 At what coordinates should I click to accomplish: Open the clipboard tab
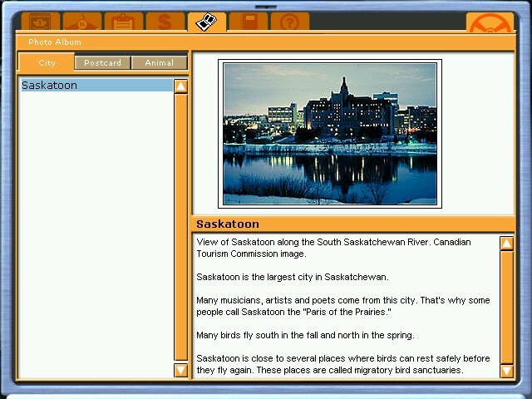123,22
